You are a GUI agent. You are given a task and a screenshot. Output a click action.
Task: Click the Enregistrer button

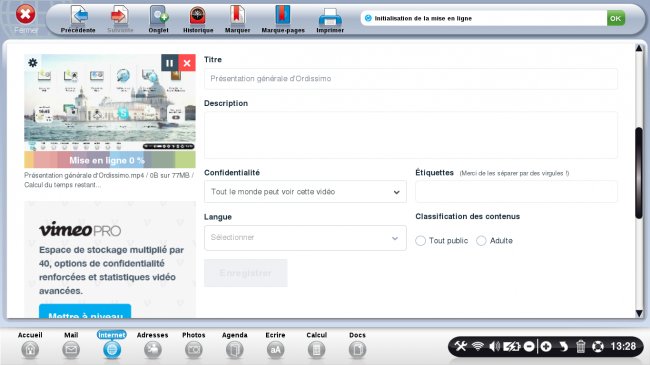click(245, 273)
